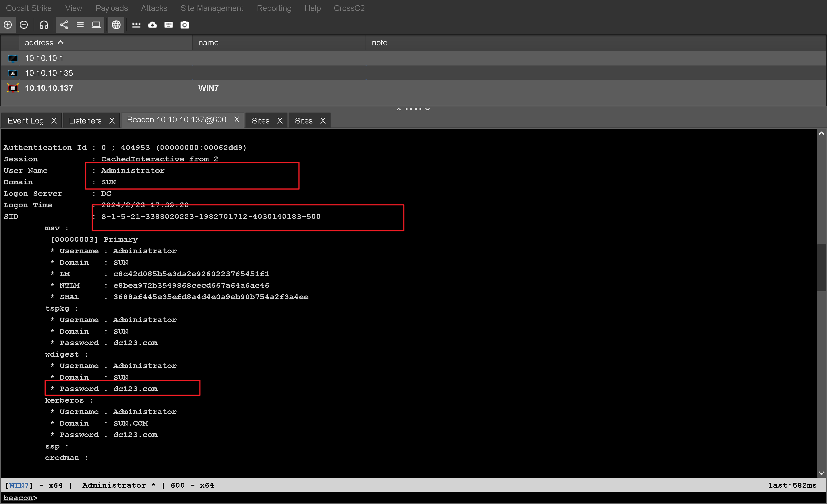
Task: Open the Attacks menu
Action: [154, 8]
